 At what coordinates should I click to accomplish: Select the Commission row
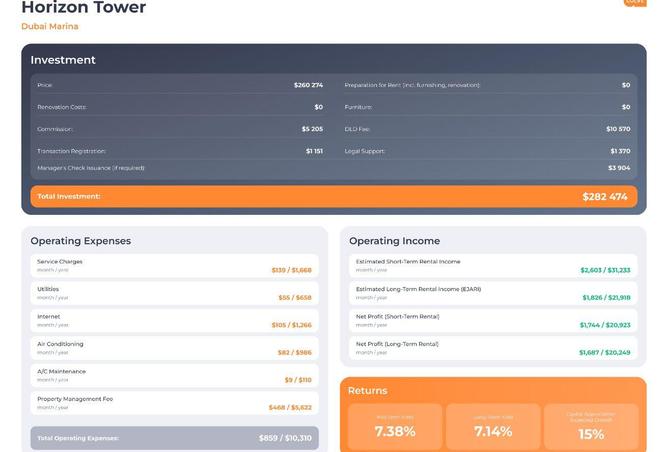click(180, 129)
